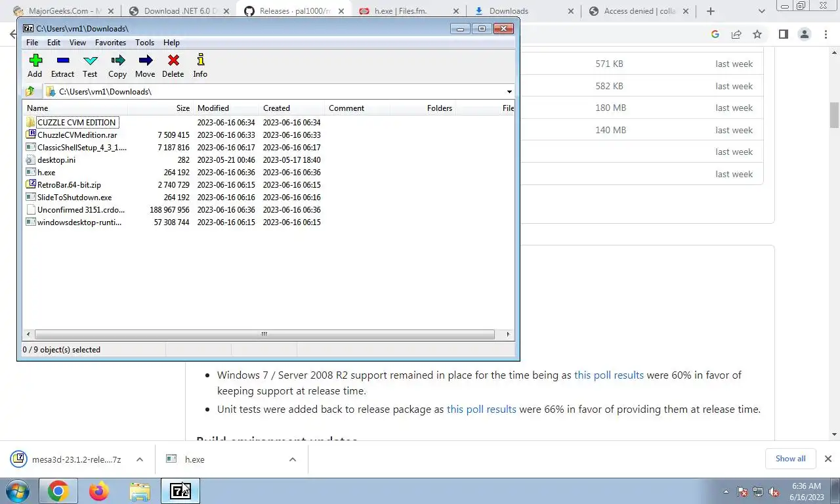Click the Info toolbar icon
The image size is (840, 504).
click(x=200, y=66)
